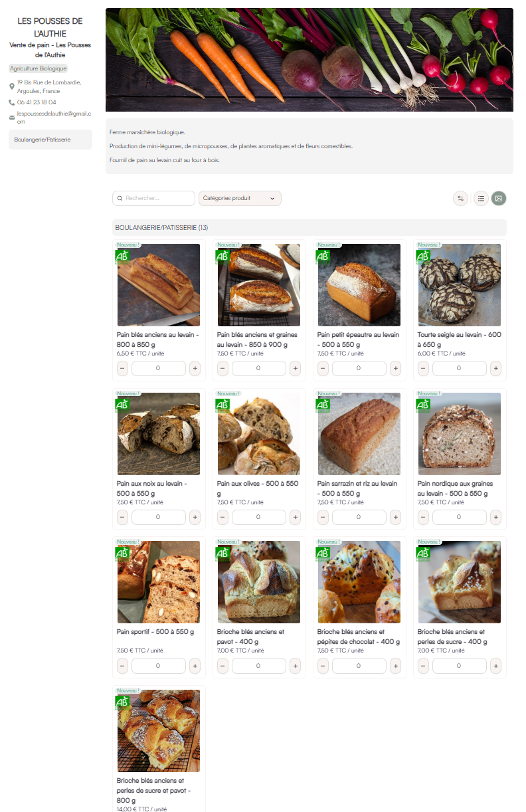
Task: Increase quantity of Tourte seigle au levain
Action: 495,368
